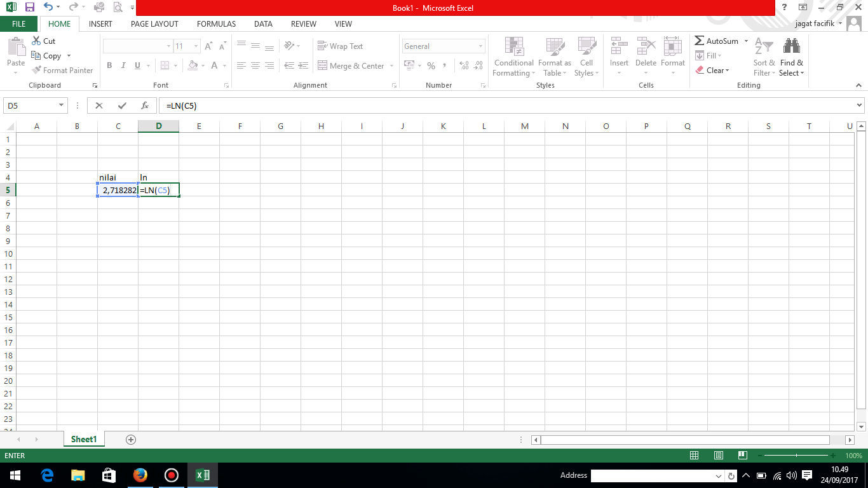This screenshot has width=868, height=488.
Task: Click the Undo arrow in quick access toolbar
Action: click(48, 8)
